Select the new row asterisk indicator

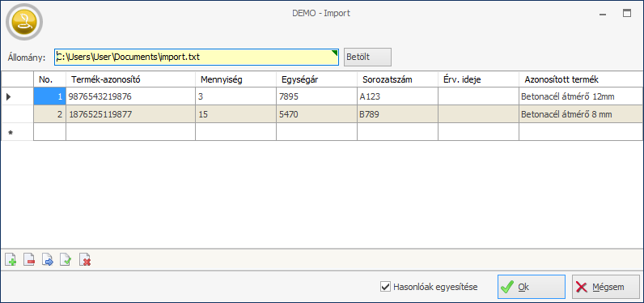17,132
